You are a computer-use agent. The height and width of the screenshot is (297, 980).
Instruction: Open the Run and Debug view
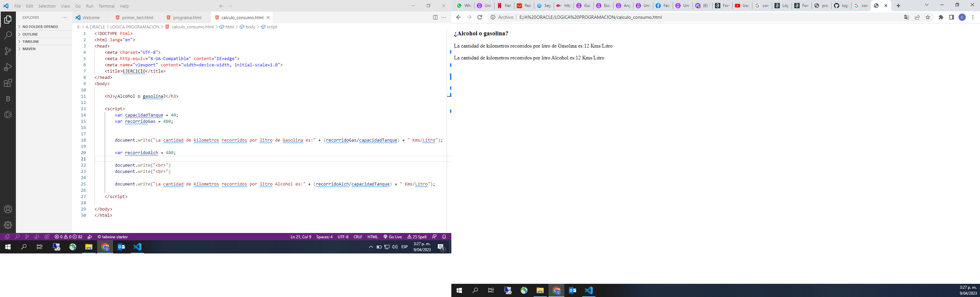point(8,67)
